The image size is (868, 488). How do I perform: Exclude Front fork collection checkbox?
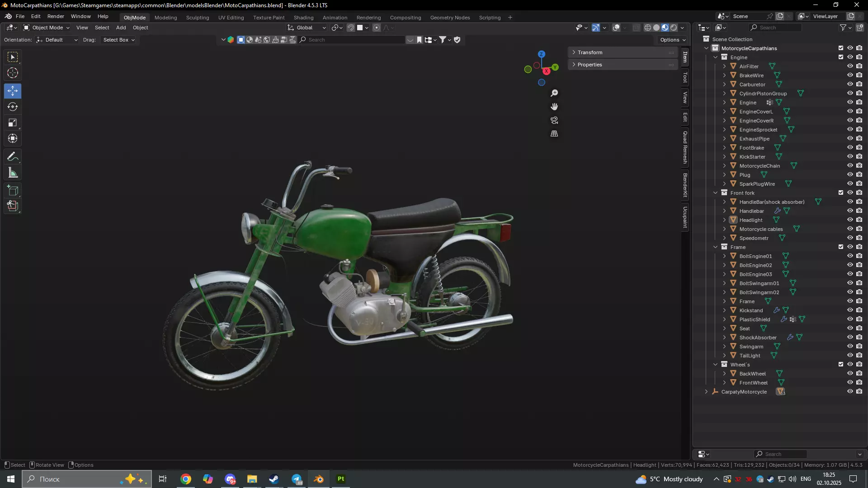pyautogui.click(x=841, y=193)
